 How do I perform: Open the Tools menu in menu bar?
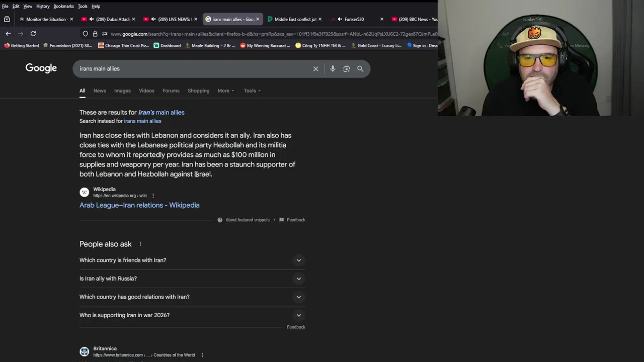(83, 6)
